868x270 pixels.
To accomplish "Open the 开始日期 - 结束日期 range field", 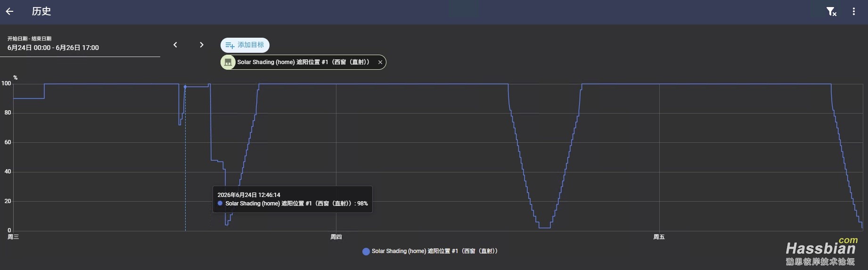I will (80, 44).
